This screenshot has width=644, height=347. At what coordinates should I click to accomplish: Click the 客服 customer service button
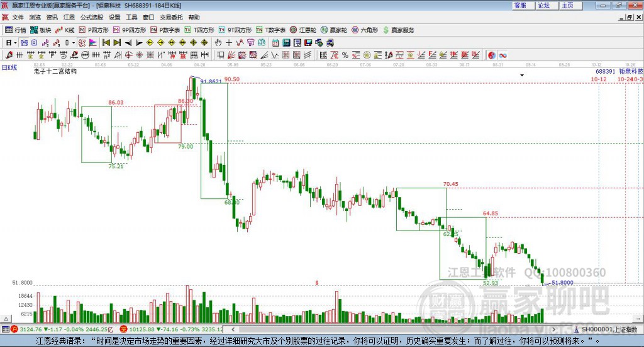click(x=524, y=5)
